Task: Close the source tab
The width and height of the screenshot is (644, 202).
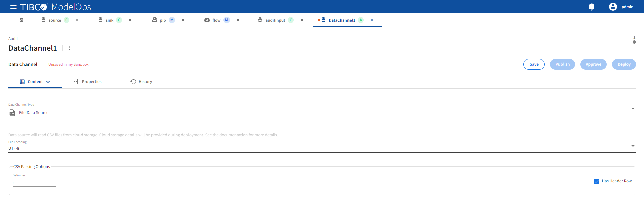Action: pos(77,20)
